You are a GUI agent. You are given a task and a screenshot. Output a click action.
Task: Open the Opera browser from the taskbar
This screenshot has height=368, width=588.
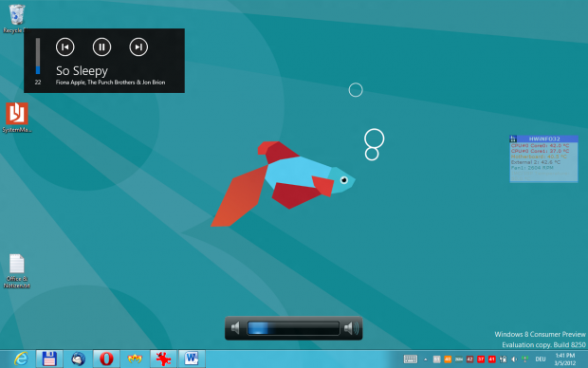tap(106, 359)
